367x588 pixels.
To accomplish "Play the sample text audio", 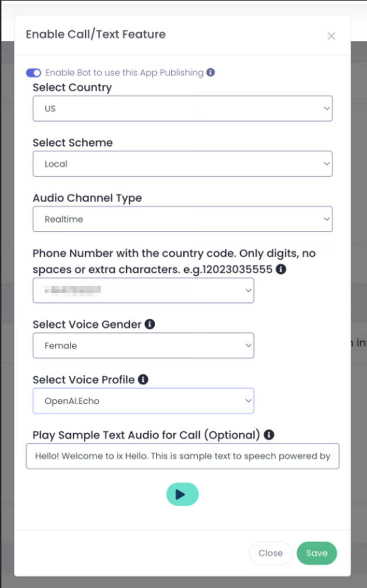I will click(x=182, y=494).
